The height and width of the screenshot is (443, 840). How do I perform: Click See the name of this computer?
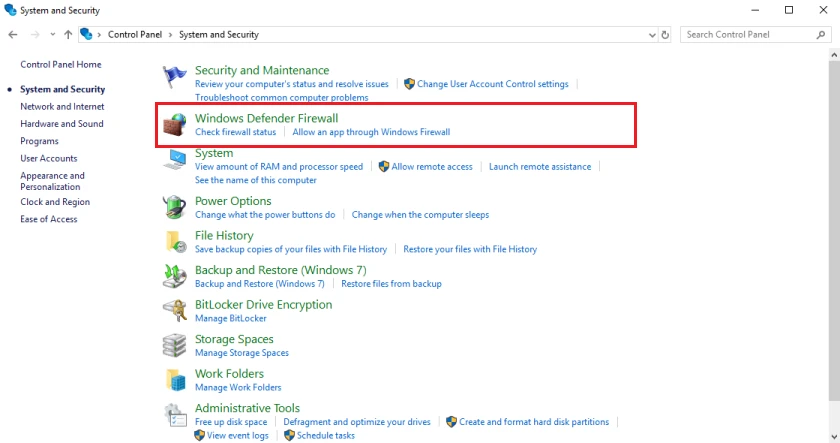click(256, 180)
